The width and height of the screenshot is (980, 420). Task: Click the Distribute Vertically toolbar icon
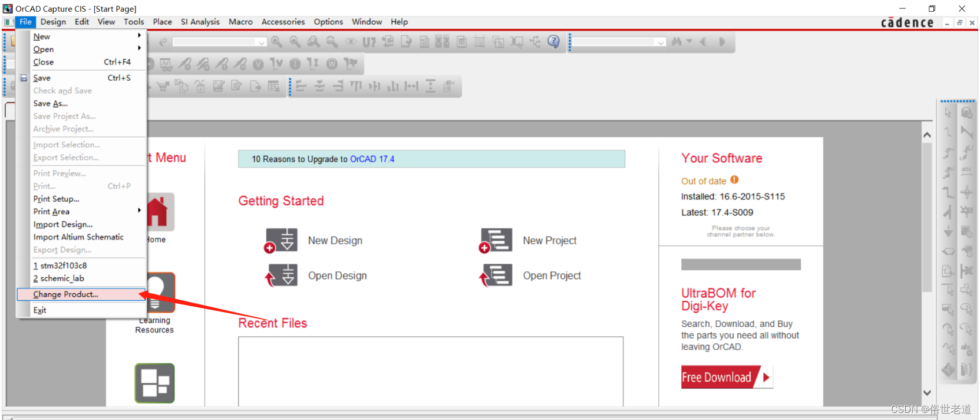[430, 86]
